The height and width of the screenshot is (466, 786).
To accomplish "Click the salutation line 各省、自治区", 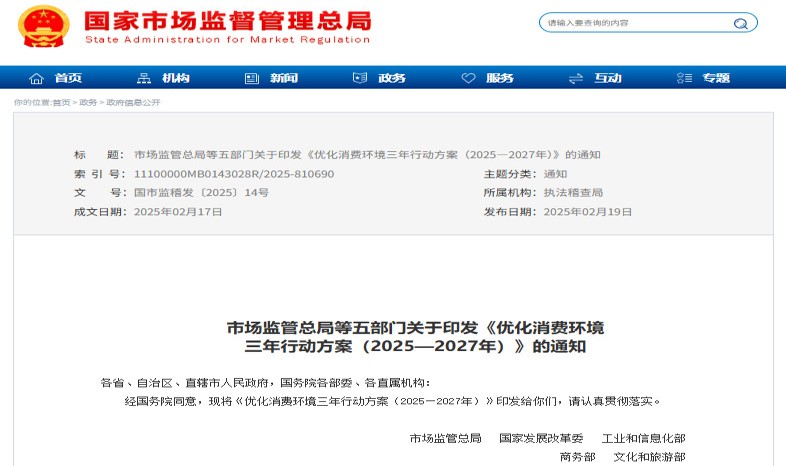I will point(265,383).
